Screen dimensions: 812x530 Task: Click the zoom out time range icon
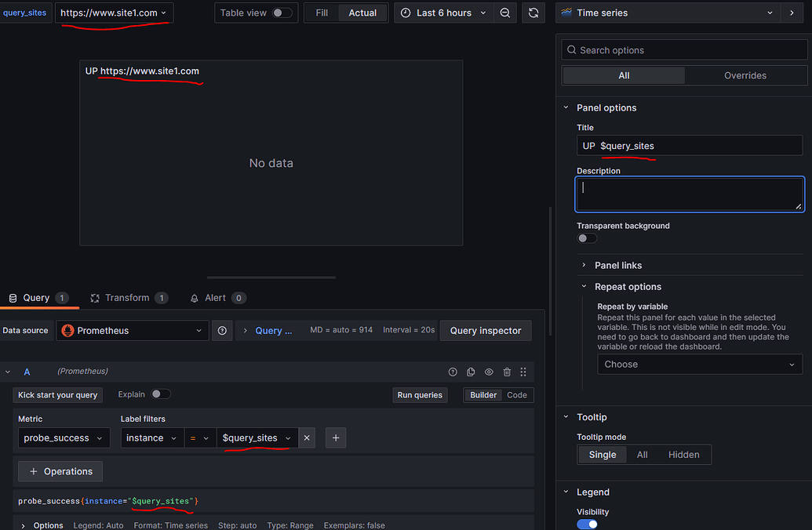(505, 13)
